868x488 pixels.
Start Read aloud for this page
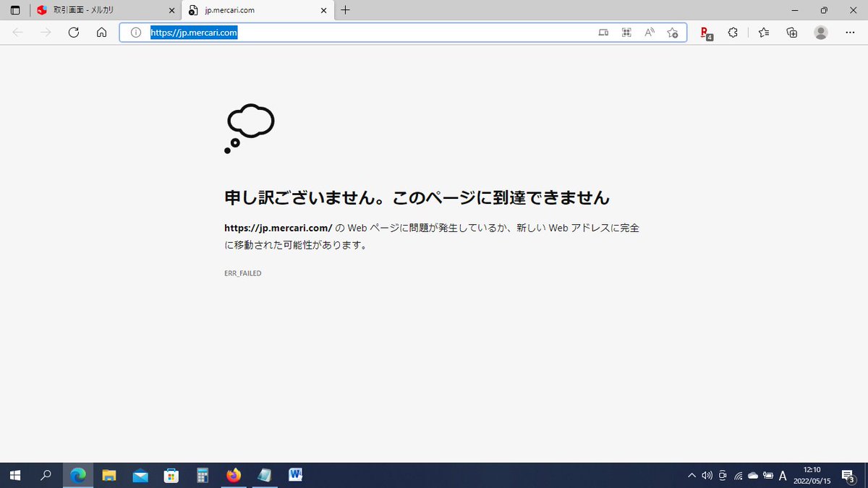point(649,32)
